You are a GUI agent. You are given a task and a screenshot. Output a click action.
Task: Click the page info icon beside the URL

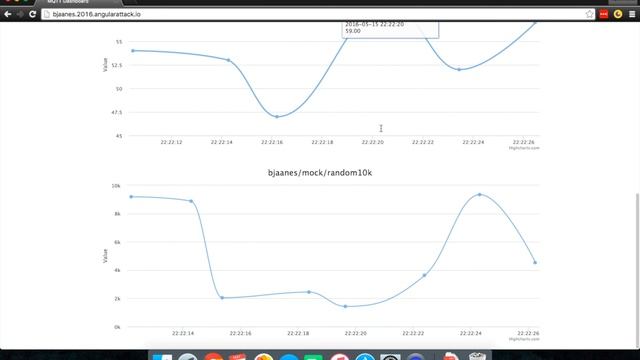pos(47,14)
